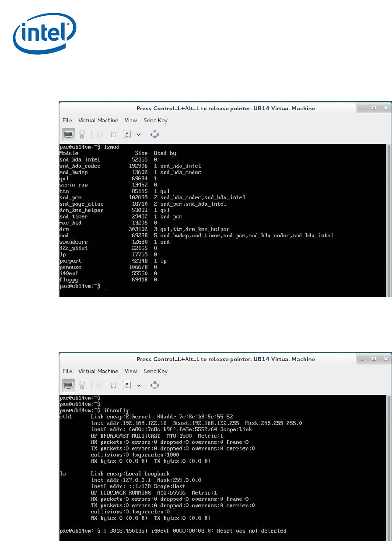Switch lsmod VM window to fullscreen
The image size is (392, 541).
[154, 134]
